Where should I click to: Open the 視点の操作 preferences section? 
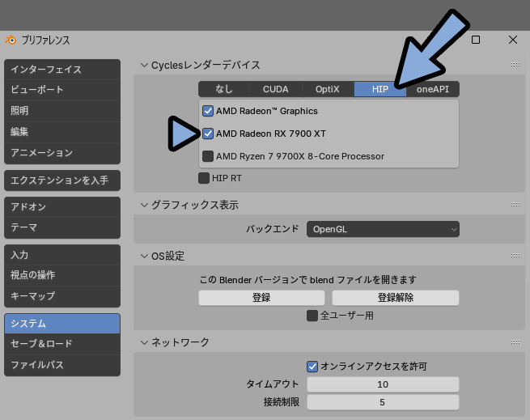(x=62, y=275)
